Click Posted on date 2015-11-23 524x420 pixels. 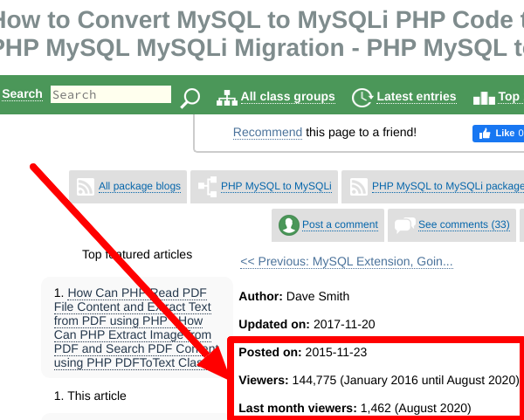click(x=336, y=353)
